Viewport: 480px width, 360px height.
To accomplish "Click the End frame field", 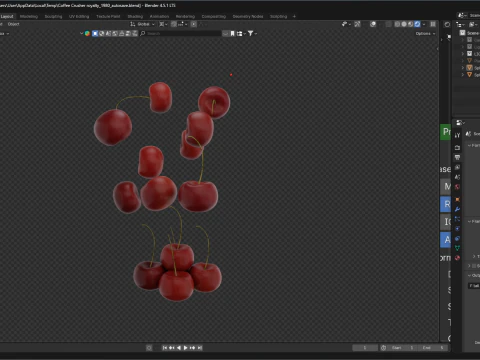I will (x=432, y=348).
